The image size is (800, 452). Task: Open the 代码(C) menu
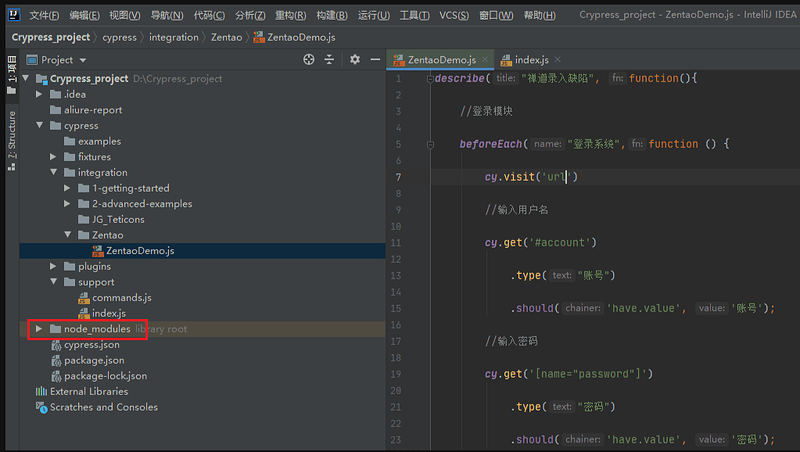(209, 15)
